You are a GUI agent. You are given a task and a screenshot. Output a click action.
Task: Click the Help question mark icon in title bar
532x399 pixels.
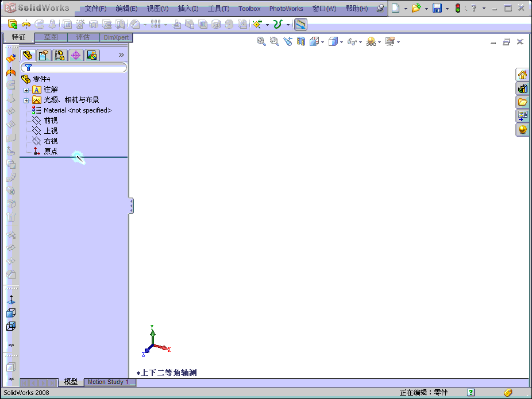474,8
